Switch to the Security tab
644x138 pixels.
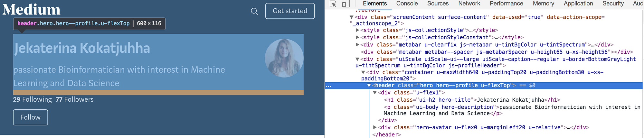tap(613, 4)
